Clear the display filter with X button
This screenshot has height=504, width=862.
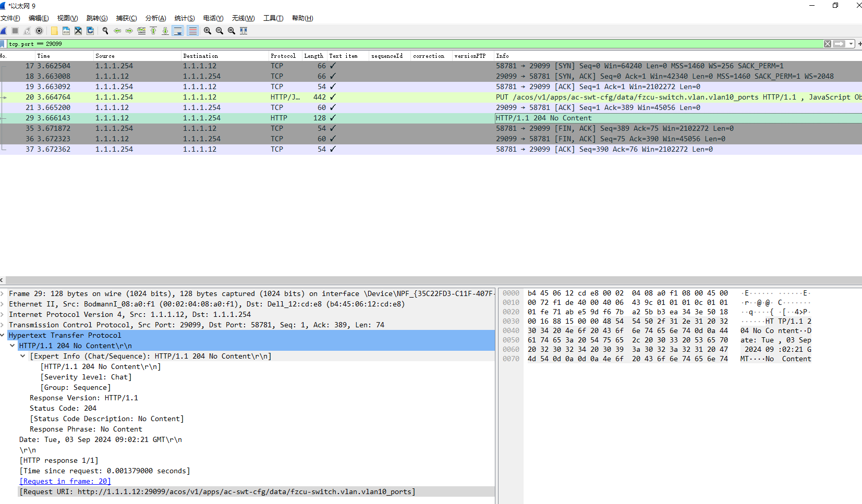pyautogui.click(x=828, y=44)
